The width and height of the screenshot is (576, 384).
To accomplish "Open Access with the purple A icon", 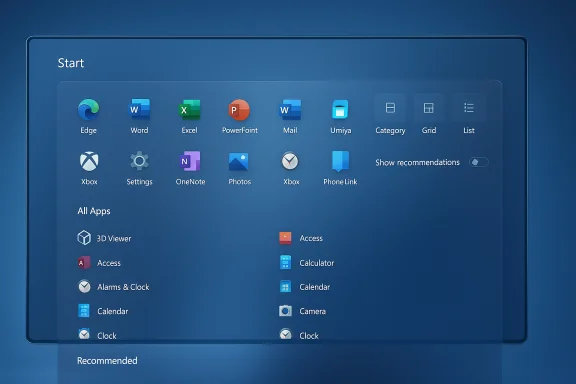I will click(99, 263).
